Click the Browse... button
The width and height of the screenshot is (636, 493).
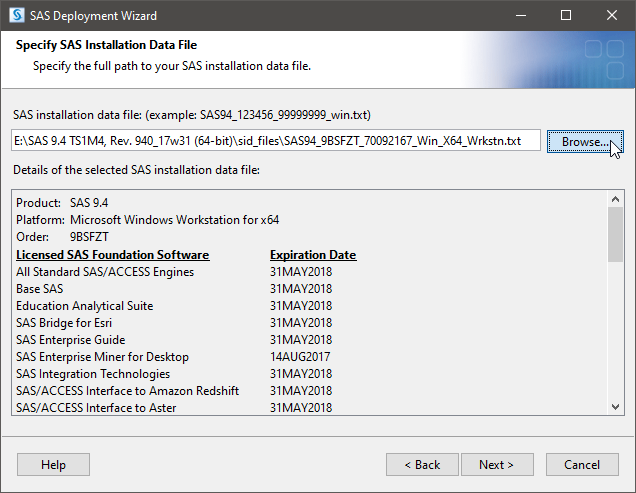pyautogui.click(x=585, y=142)
